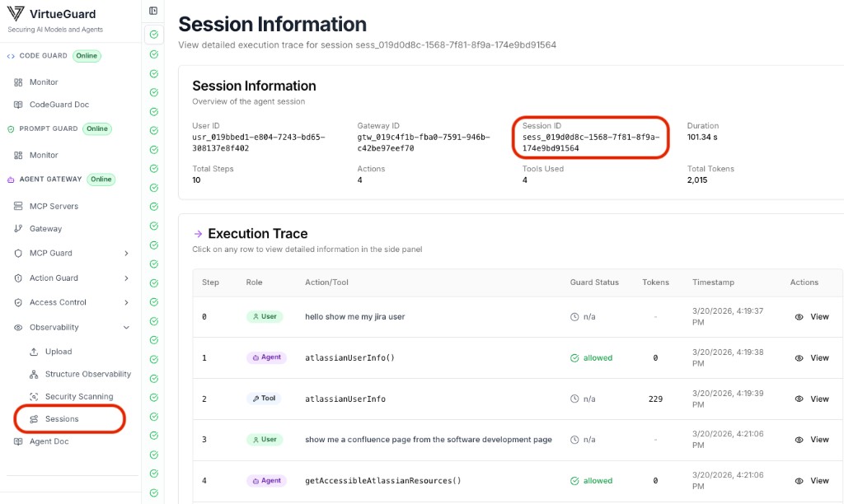844x504 pixels.
Task: Click the Gateway icon in the sidebar
Action: [21, 229]
